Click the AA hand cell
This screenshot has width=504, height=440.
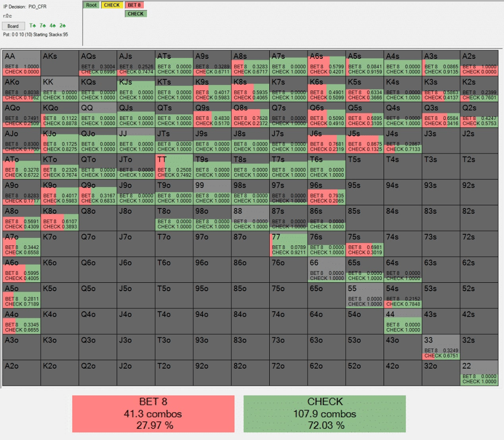click(22, 63)
